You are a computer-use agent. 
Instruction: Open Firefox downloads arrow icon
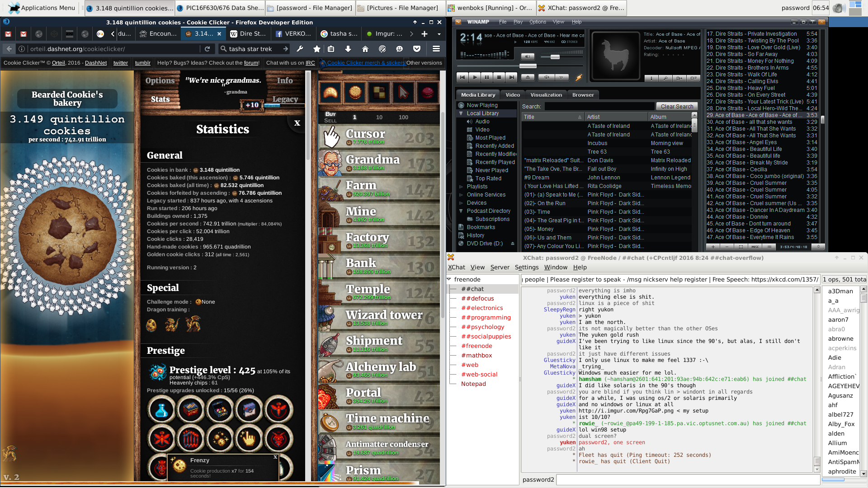[x=348, y=49]
